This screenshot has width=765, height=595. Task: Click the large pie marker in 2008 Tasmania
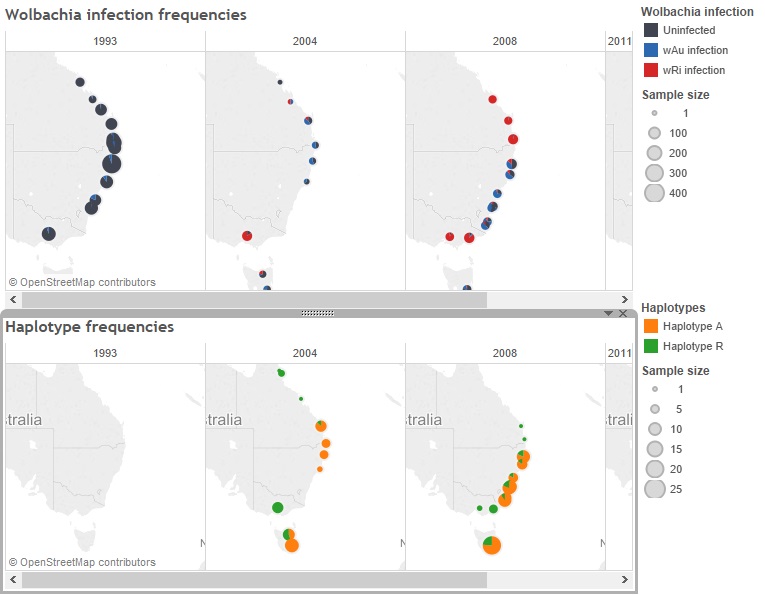point(492,544)
